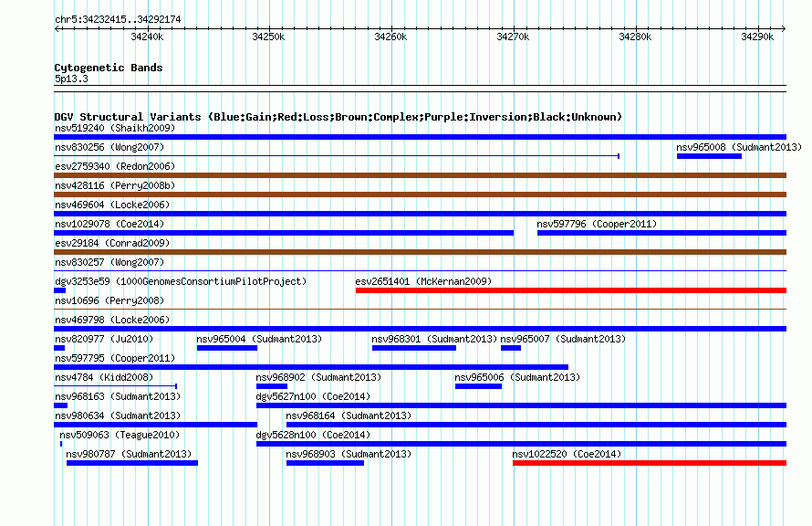Viewport: 812px width, 526px height.
Task: Click the blue nsv965007 gain bar
Action: 511,348
